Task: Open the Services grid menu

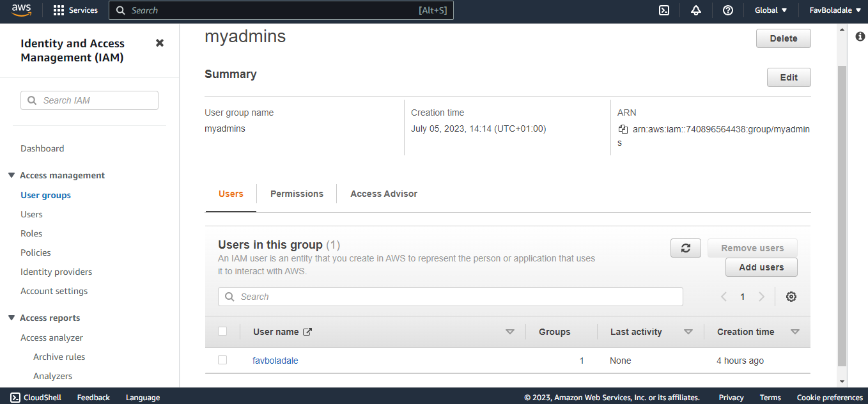Action: [x=75, y=10]
